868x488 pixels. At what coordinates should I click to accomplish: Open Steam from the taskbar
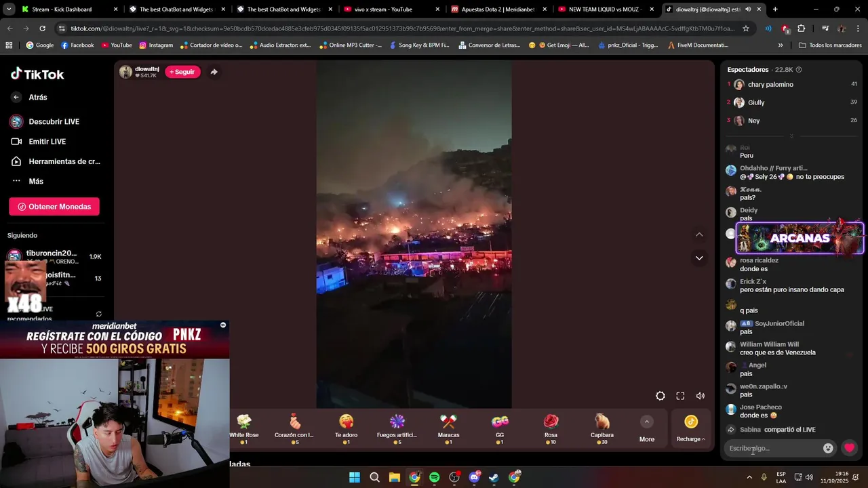click(494, 477)
